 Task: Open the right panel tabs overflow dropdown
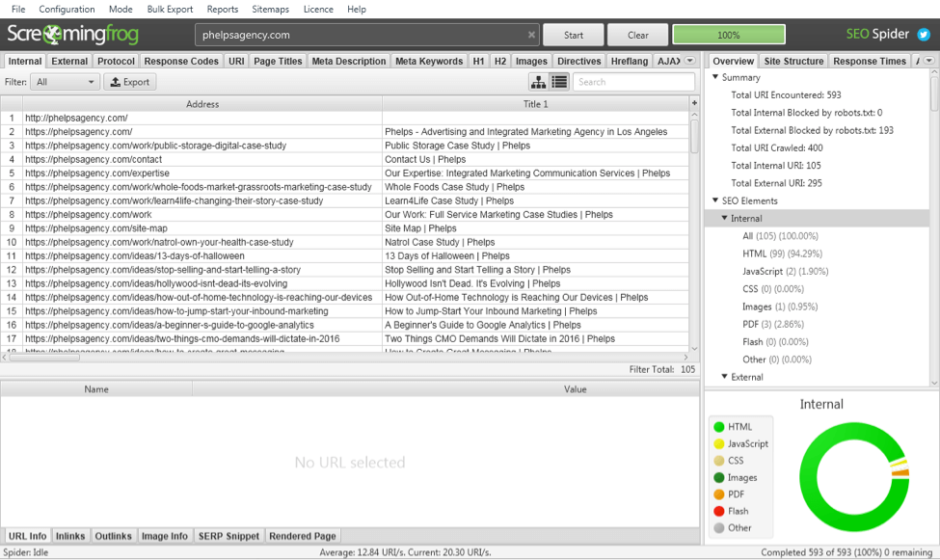pos(929,61)
